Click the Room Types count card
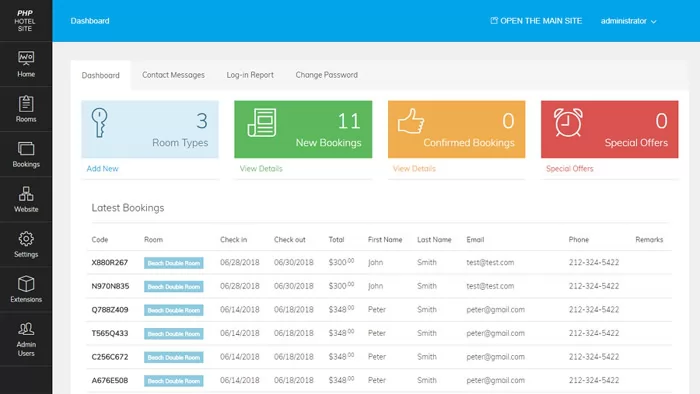This screenshot has height=394, width=700. pyautogui.click(x=150, y=129)
